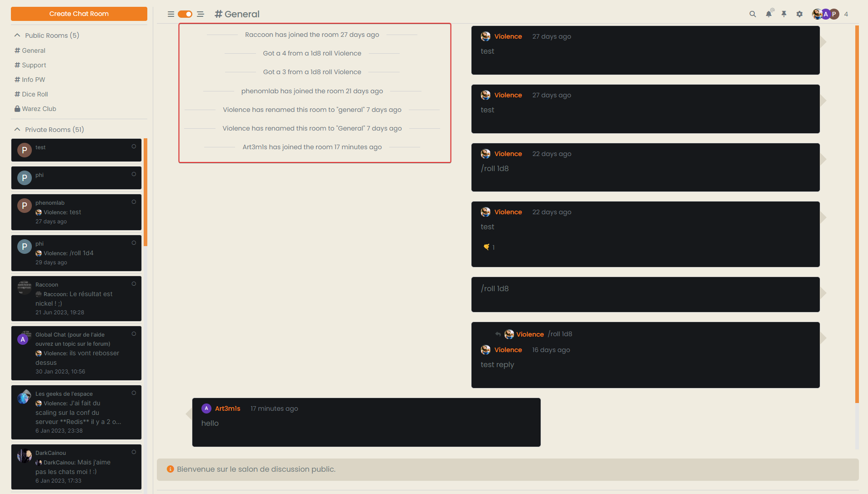Open room members avatar group
The image size is (868, 494).
click(826, 14)
